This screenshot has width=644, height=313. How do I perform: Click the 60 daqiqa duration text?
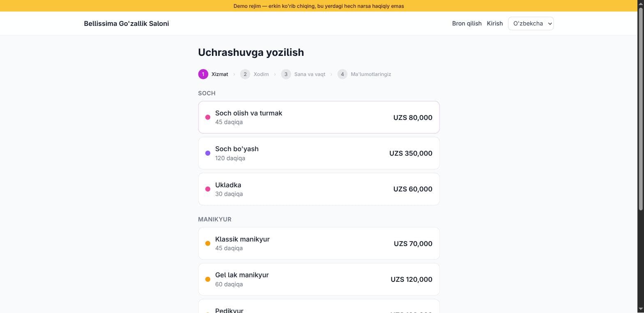click(229, 284)
